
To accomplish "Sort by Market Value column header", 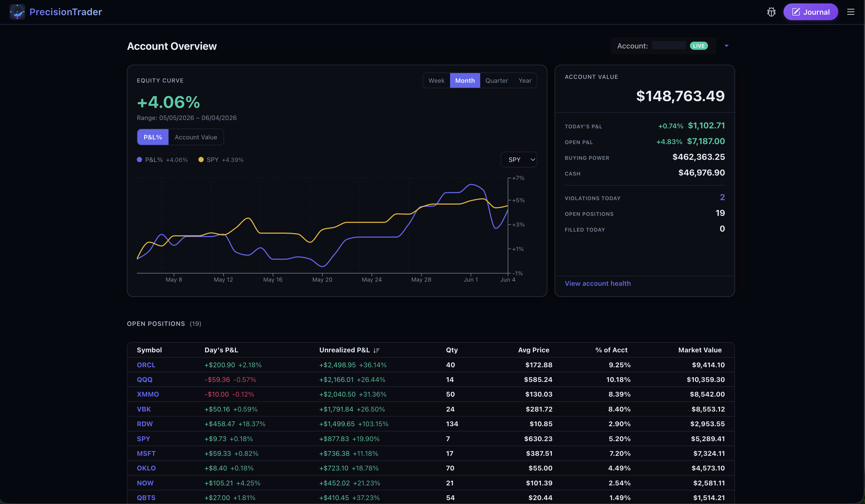I will pos(700,350).
